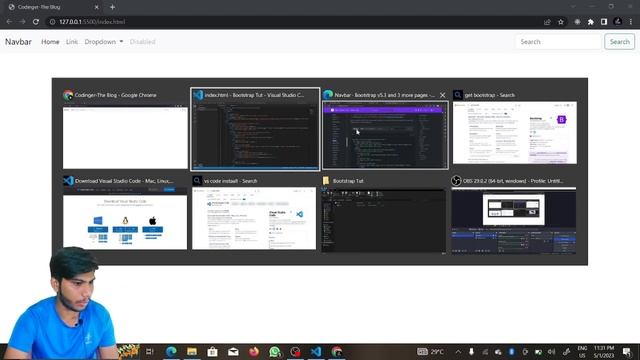
Task: Switch to OBS 29.0.2 window thumbnail
Action: pyautogui.click(x=514, y=215)
